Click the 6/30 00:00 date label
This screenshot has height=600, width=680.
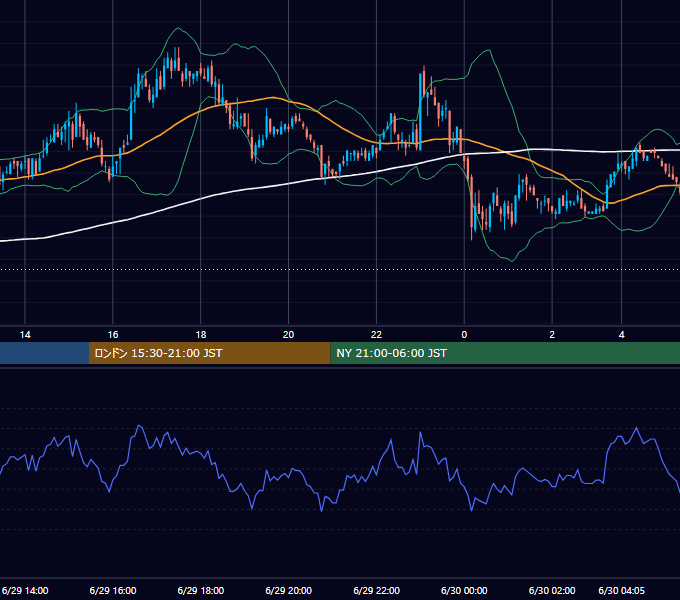464,590
